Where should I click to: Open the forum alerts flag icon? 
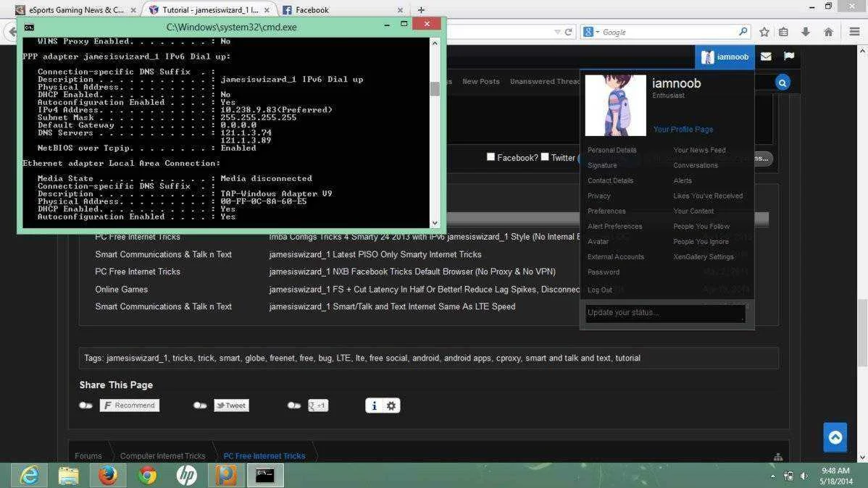pos(789,56)
